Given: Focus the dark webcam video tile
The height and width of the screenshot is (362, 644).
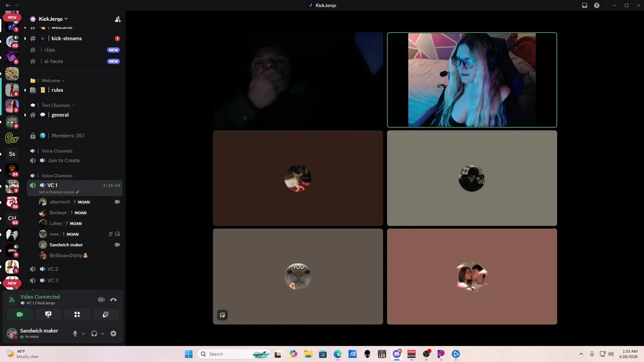Looking at the screenshot, I should click(298, 80).
